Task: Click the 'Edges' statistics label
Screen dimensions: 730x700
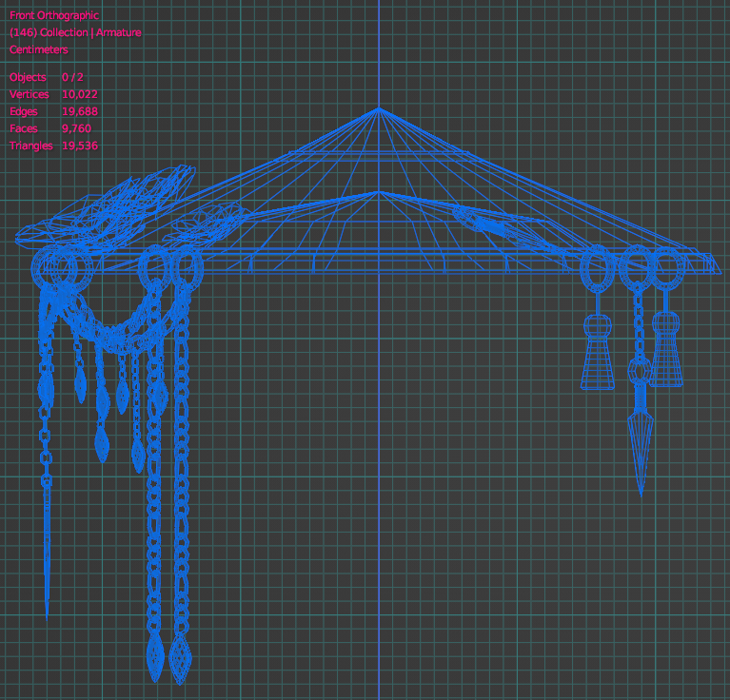Action: click(x=23, y=111)
